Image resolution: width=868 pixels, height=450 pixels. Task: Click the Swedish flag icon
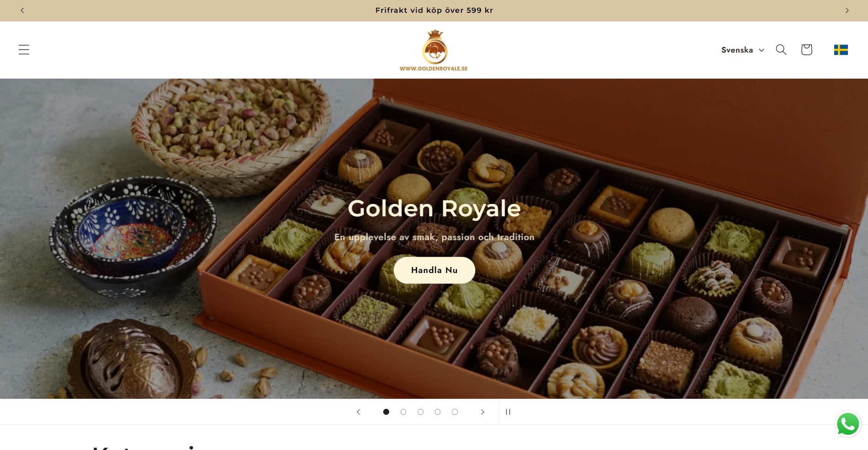click(x=841, y=49)
